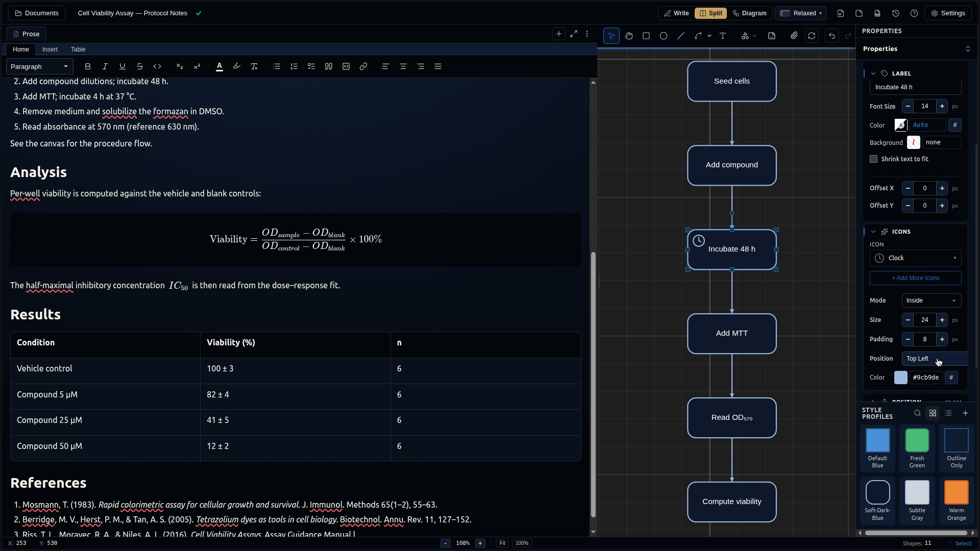Open the Relaxed density dropdown
The width and height of the screenshot is (980, 551).
click(x=801, y=13)
